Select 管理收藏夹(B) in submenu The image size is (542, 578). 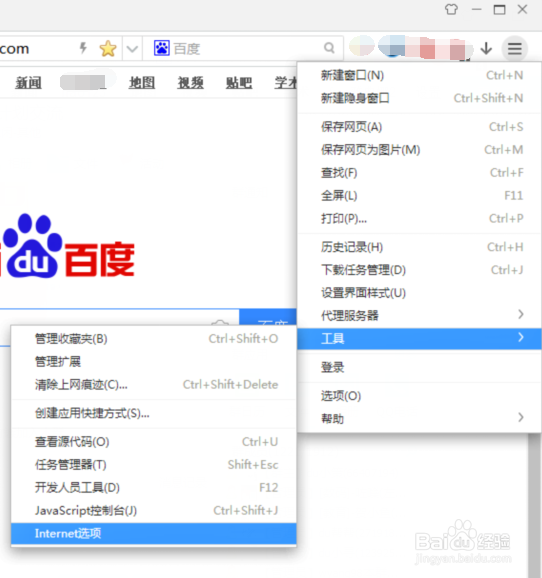(x=154, y=339)
